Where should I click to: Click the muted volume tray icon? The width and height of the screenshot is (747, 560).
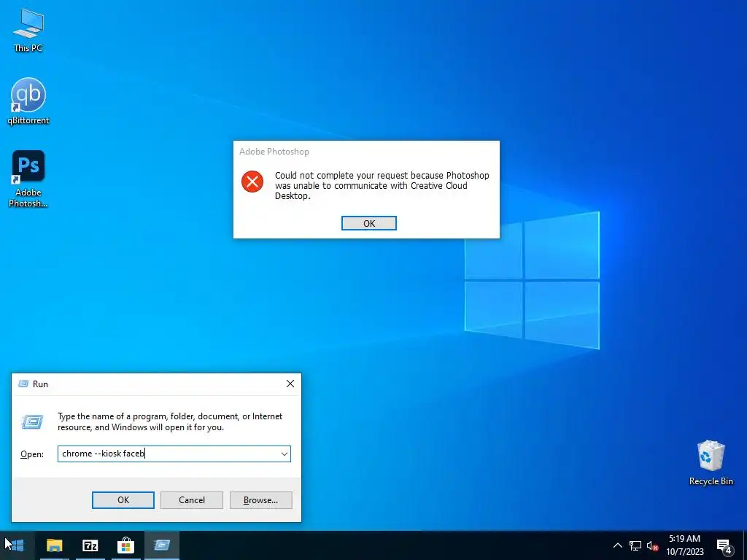(652, 545)
